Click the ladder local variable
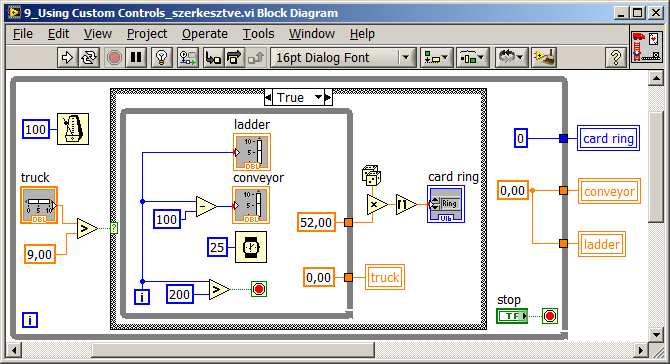The width and height of the screenshot is (670, 364). [x=602, y=244]
